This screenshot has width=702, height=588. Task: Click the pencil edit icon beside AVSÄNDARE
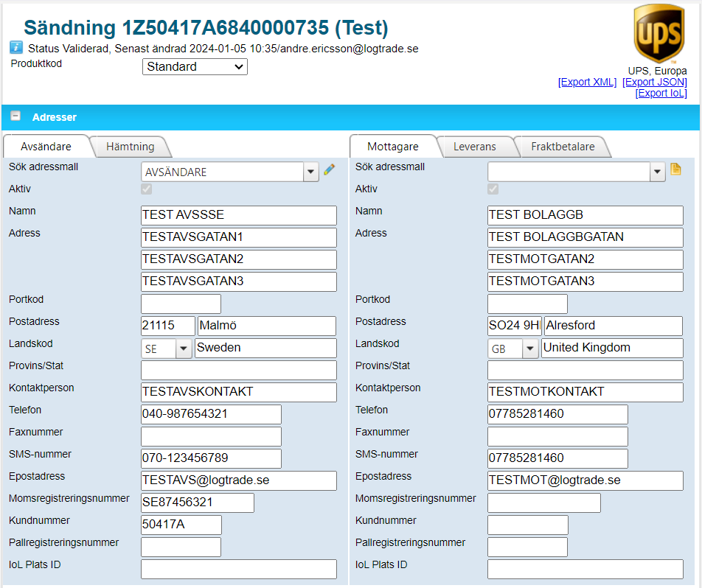point(330,170)
